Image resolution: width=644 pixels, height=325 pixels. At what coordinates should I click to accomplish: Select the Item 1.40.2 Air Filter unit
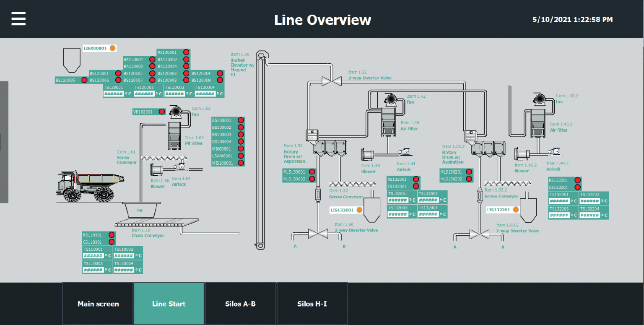pos(538,122)
